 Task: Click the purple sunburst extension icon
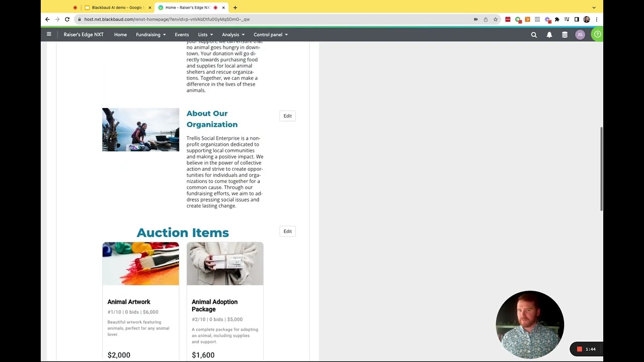(x=547, y=19)
